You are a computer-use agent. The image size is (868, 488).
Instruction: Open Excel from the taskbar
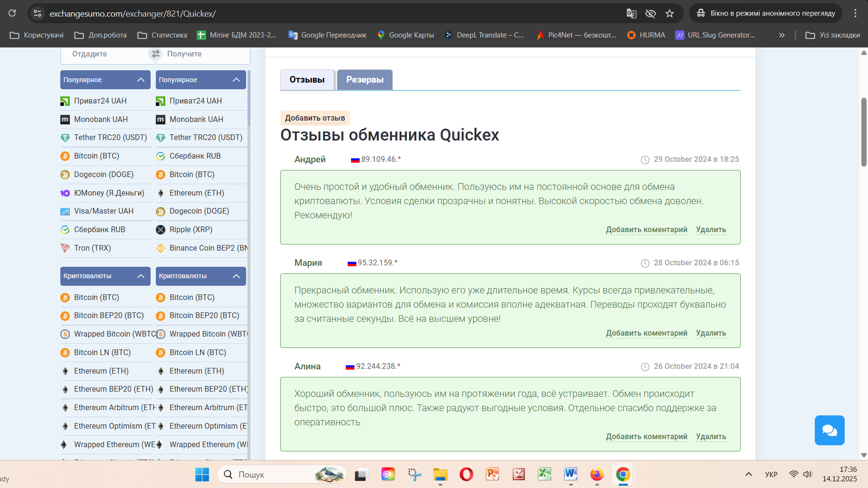click(544, 474)
